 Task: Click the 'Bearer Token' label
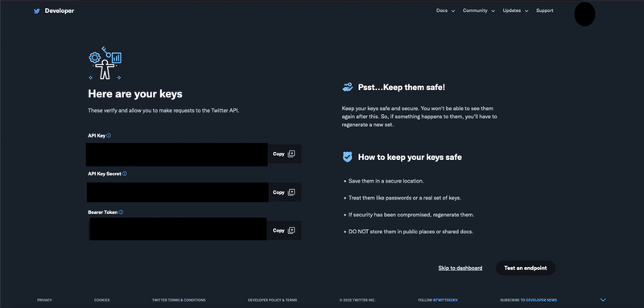(103, 212)
